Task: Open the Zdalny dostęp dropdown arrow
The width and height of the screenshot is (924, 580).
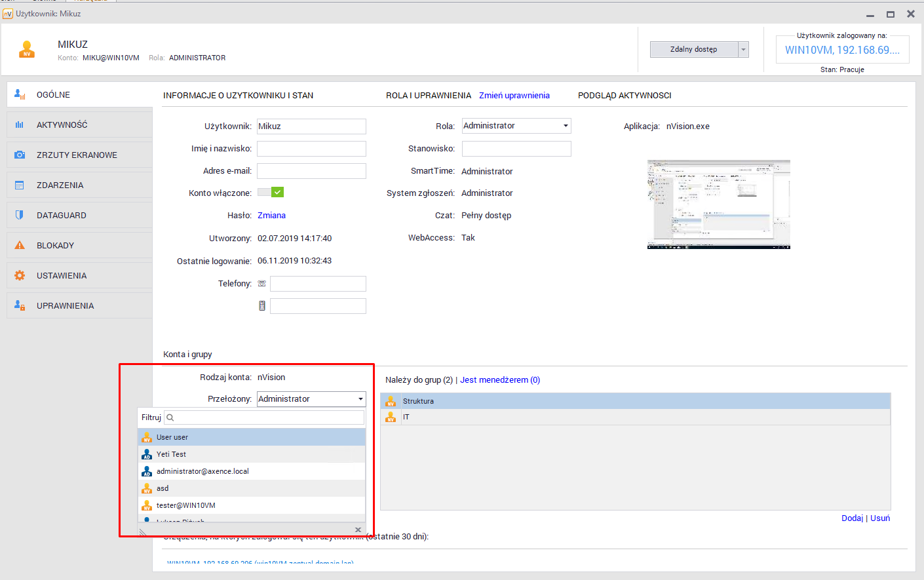Action: click(x=743, y=50)
